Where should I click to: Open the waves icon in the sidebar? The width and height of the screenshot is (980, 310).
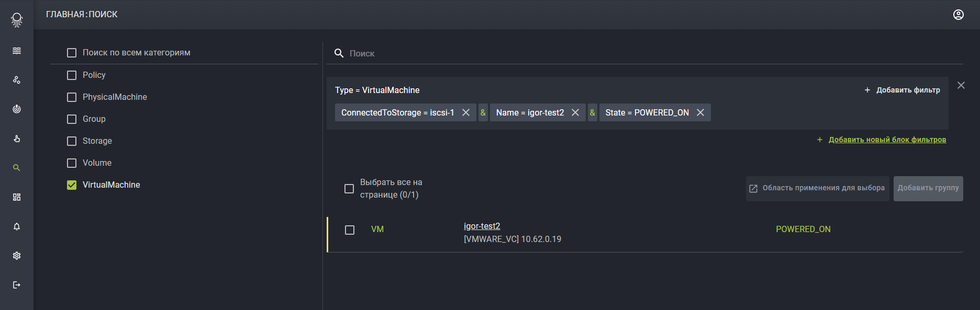[17, 51]
